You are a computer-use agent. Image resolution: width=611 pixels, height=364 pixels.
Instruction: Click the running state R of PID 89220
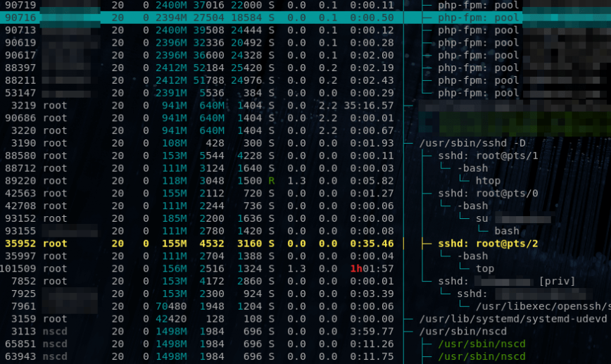(271, 181)
